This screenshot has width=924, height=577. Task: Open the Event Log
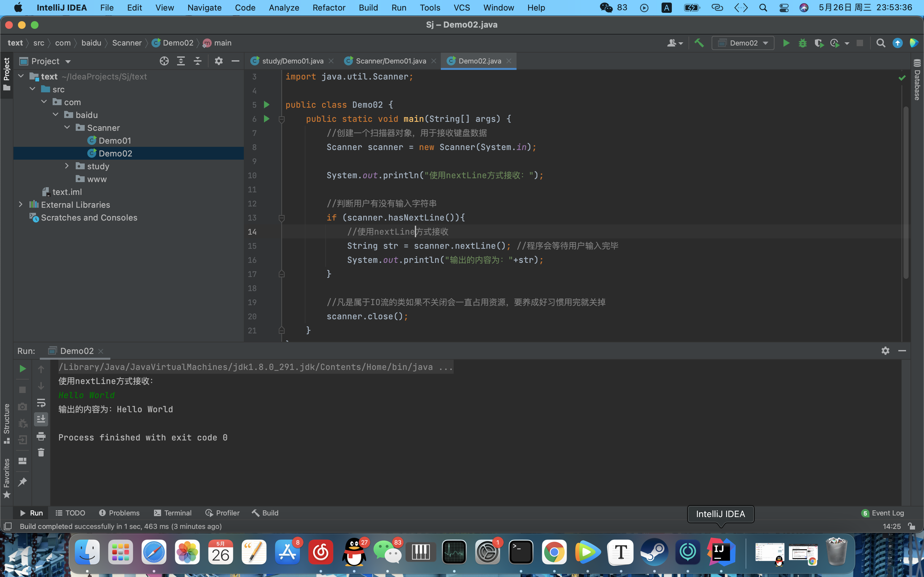click(883, 513)
